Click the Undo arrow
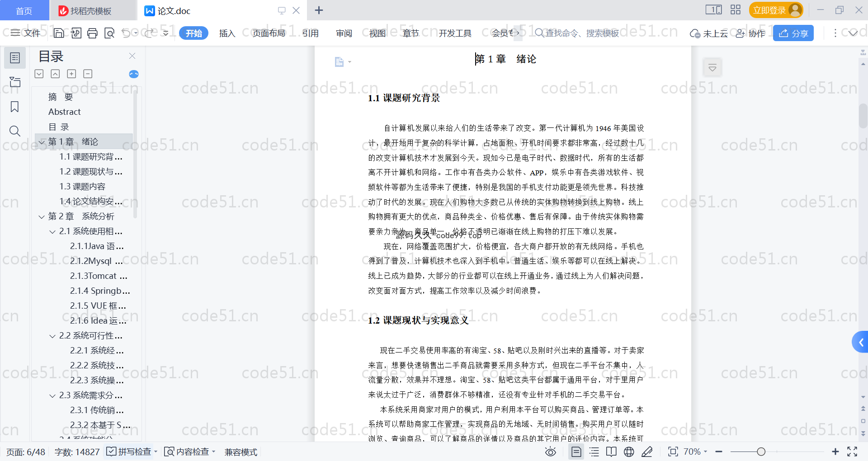Image resolution: width=868 pixels, height=461 pixels. [x=126, y=33]
